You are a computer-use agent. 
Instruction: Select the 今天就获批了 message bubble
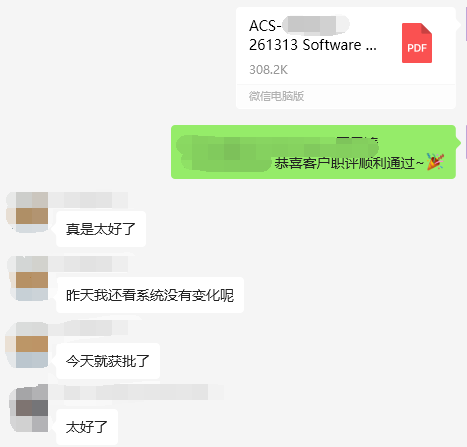coord(108,361)
